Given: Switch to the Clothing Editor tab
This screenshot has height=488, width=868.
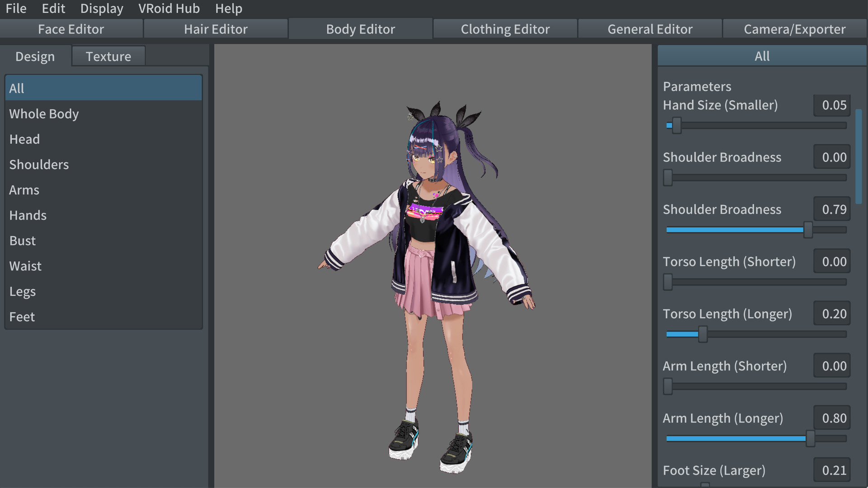Looking at the screenshot, I should point(505,28).
